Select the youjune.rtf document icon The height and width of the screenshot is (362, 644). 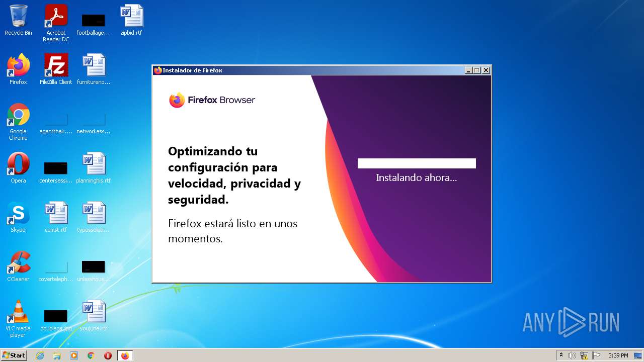tap(94, 316)
